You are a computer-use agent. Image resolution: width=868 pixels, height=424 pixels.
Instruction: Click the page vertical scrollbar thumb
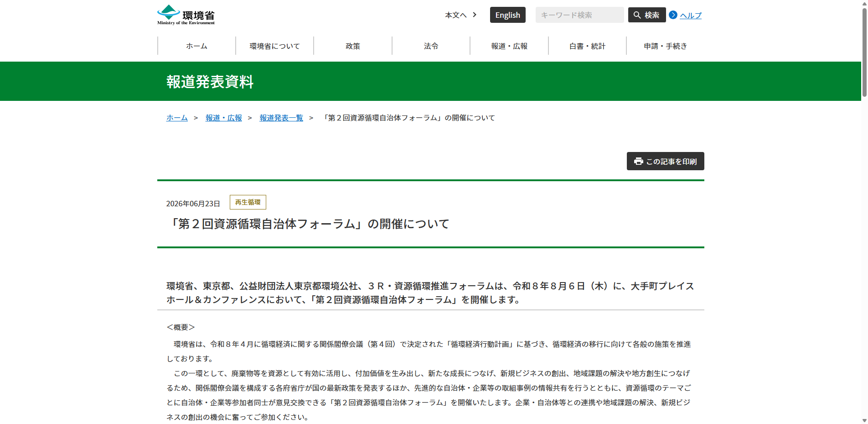click(x=864, y=52)
